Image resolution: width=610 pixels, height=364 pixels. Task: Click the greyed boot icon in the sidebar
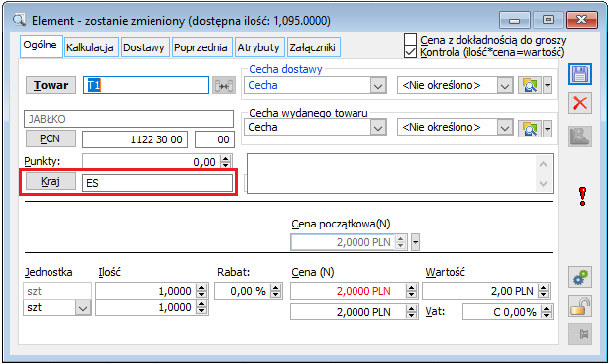[580, 136]
